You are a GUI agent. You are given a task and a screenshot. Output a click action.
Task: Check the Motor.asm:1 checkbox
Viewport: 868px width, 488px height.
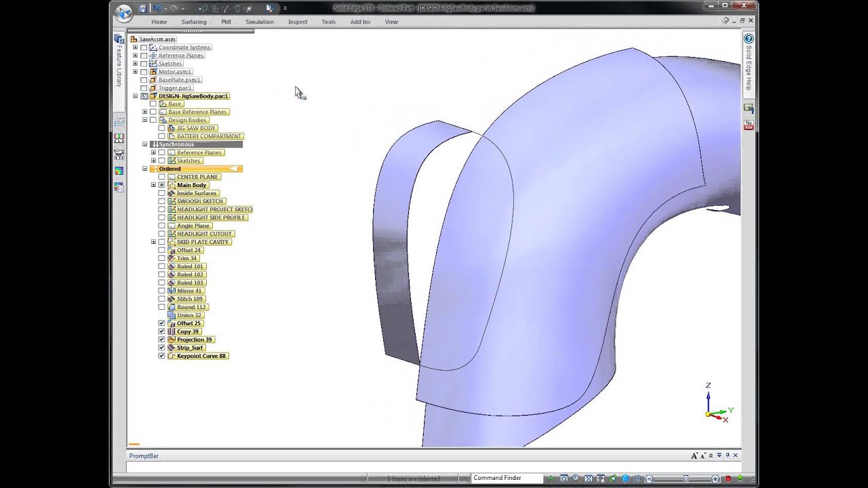[x=144, y=72]
